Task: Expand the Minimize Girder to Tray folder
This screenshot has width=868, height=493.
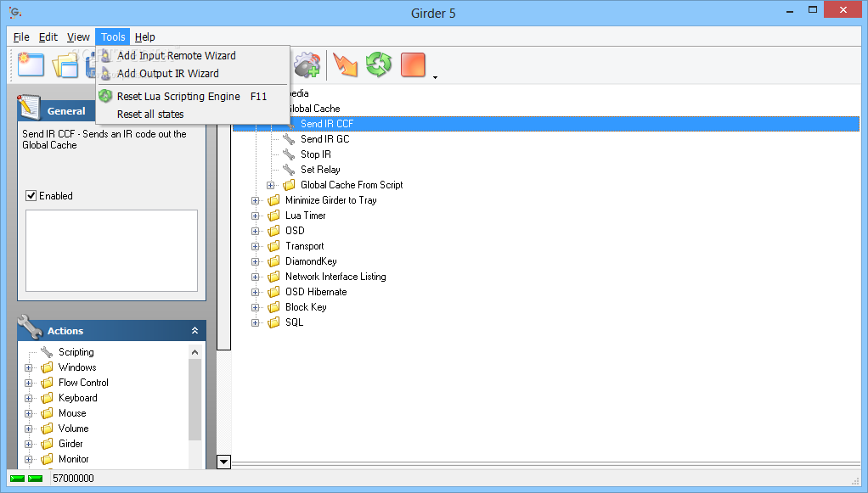Action: point(255,200)
